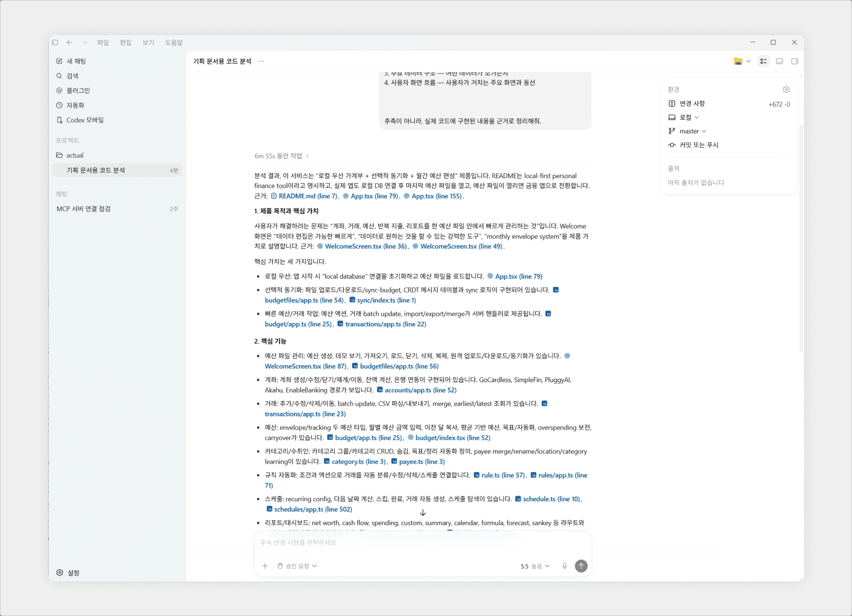Focus the follow-up message input field
Viewport: 852px width, 616px height.
pos(423,543)
